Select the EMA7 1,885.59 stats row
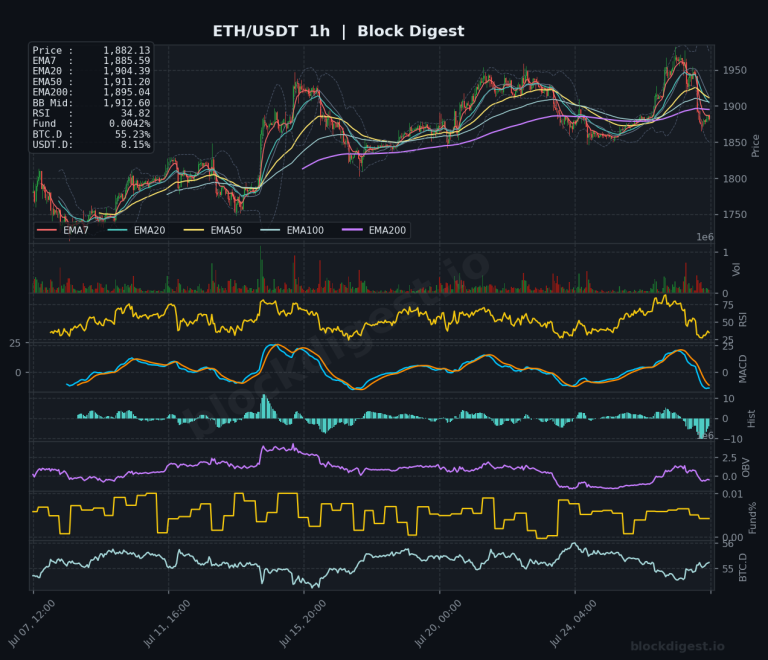Image resolution: width=768 pixels, height=660 pixels. [x=91, y=61]
